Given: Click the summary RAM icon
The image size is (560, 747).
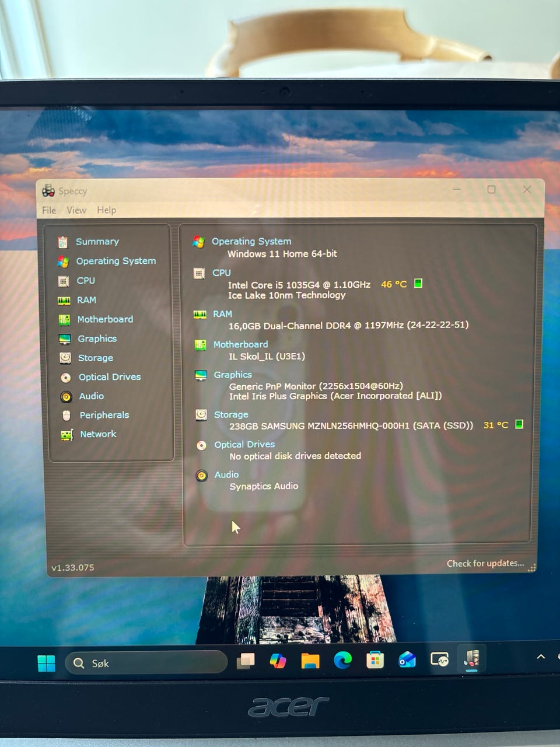Looking at the screenshot, I should point(199,315).
